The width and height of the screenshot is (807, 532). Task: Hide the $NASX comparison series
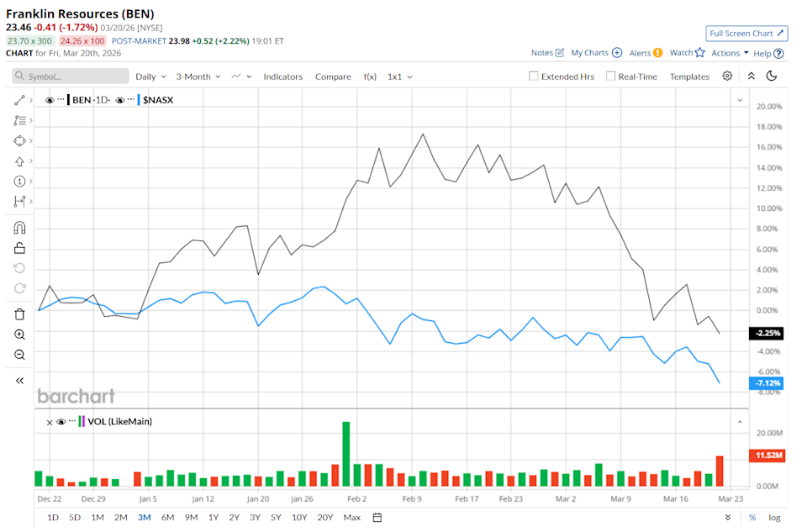click(x=120, y=99)
